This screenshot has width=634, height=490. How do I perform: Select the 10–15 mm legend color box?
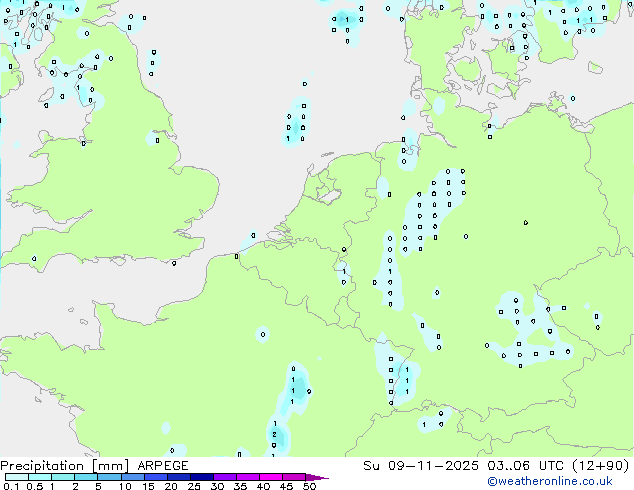tap(132, 477)
